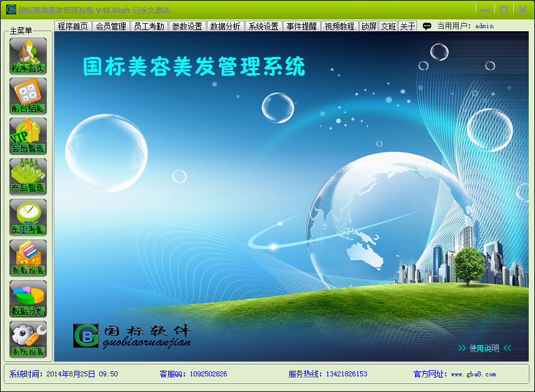The image size is (535, 392).
Task: Open 数据分析 pie chart icon in sidebar
Action: click(28, 299)
